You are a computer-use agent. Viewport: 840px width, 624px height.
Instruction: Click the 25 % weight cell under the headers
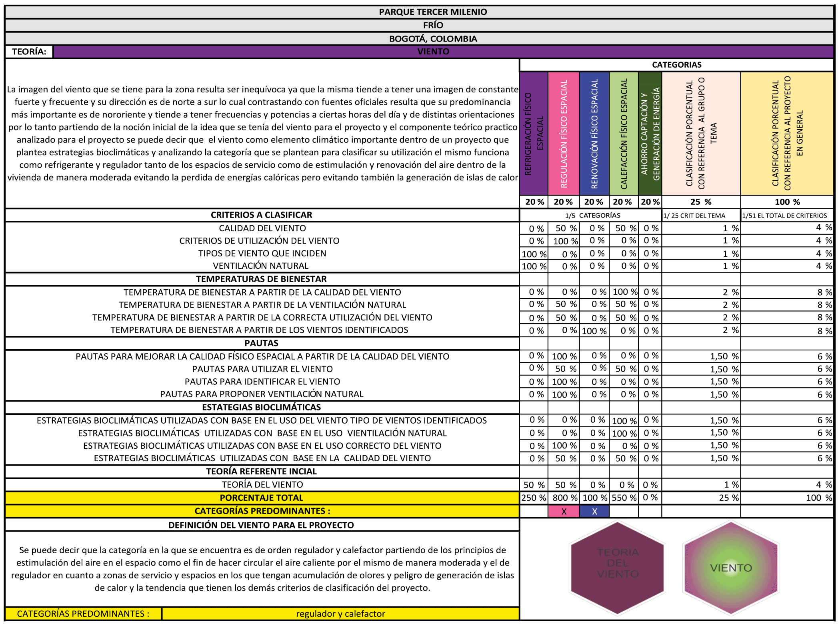pos(701,202)
